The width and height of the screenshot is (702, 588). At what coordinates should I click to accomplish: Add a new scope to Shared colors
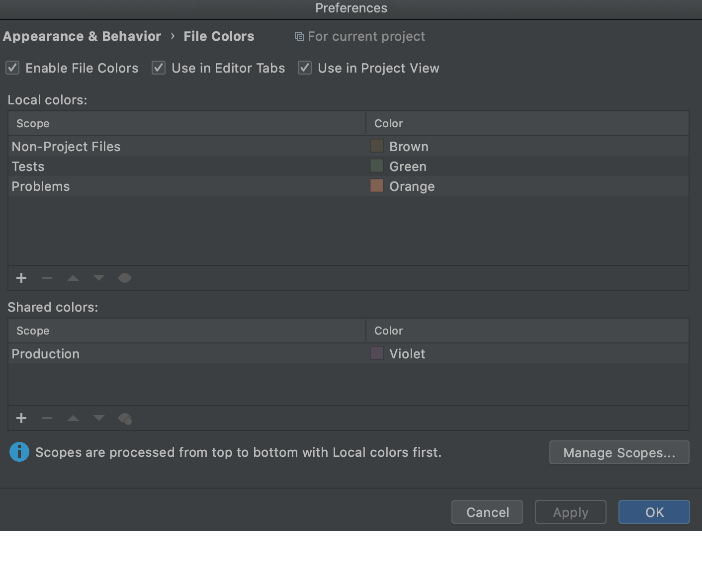pyautogui.click(x=21, y=418)
